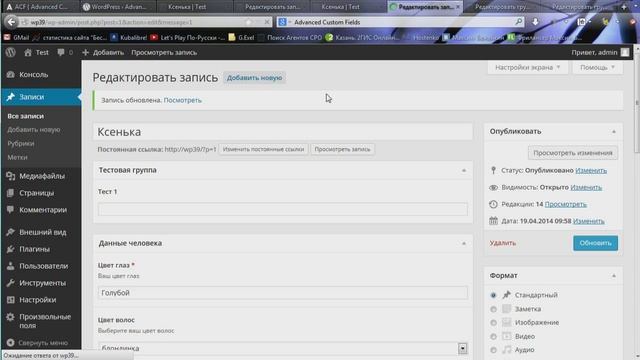640x360 pixels.
Task: Collapse the menu with Свернуть меню
Action: click(x=38, y=343)
